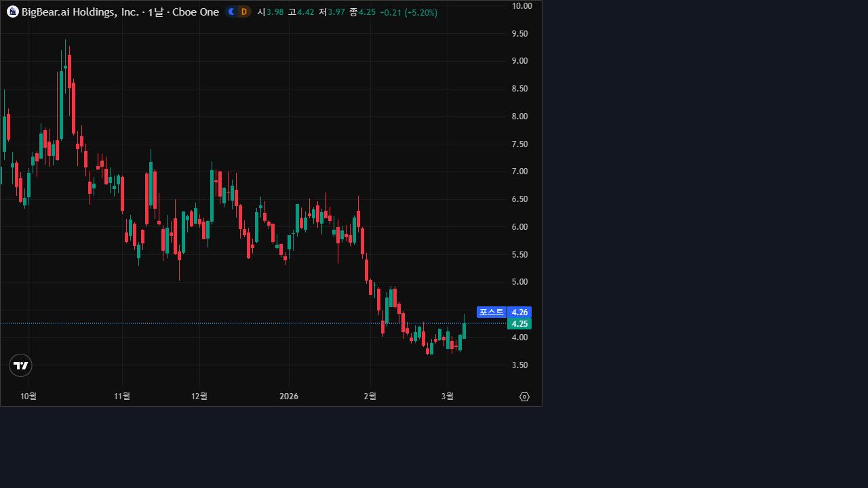
Task: Select the 4.26 post-market price tag
Action: [x=519, y=312]
